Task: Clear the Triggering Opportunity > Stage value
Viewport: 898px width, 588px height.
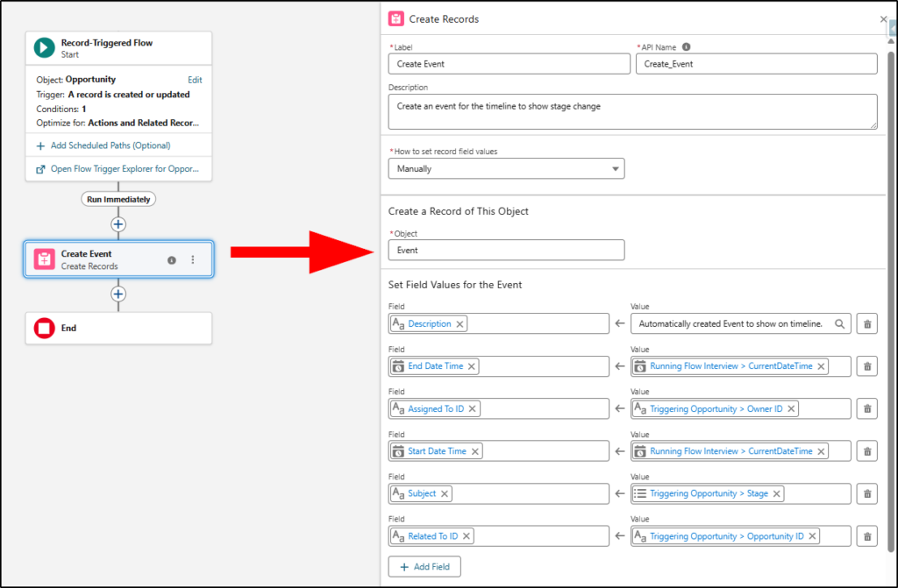Action: coord(776,494)
